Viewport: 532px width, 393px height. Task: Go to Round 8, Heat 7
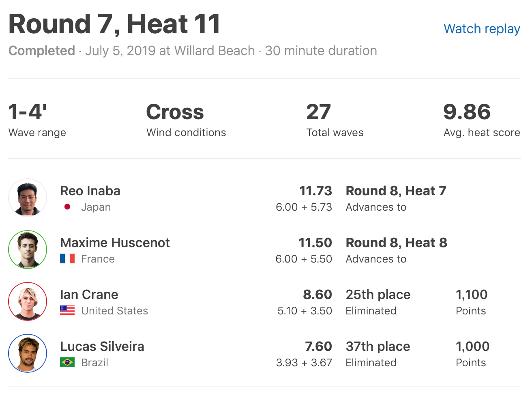(x=396, y=191)
